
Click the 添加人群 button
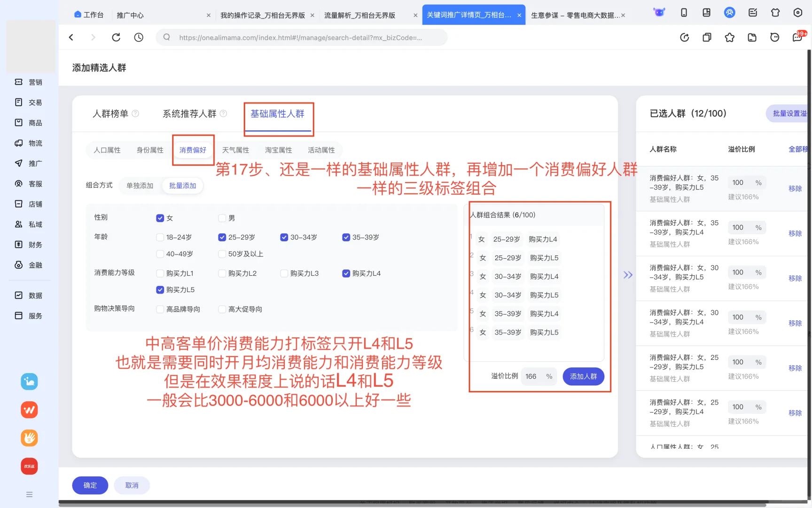point(583,376)
